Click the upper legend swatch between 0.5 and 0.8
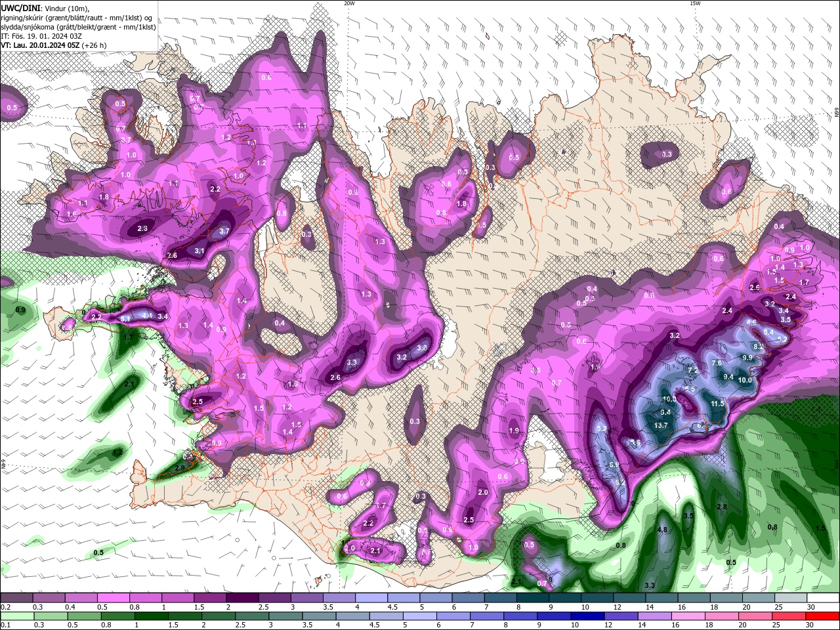This screenshot has height=630, width=840. (113, 598)
